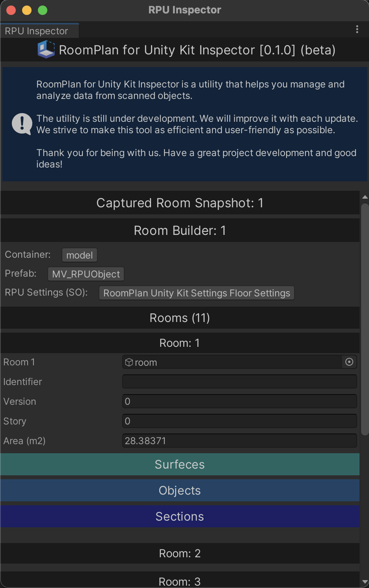The width and height of the screenshot is (369, 588).
Task: Click the vertical scrollbar thumb
Action: (x=365, y=319)
